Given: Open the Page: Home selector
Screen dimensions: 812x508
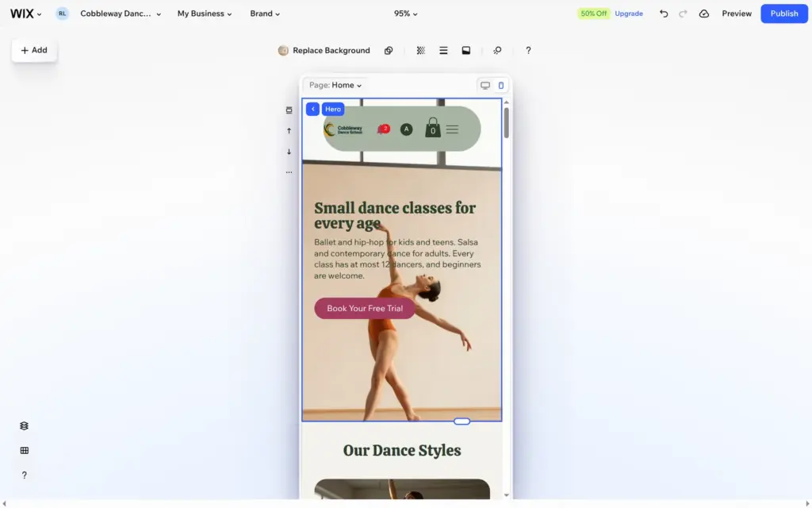Looking at the screenshot, I should click(335, 85).
